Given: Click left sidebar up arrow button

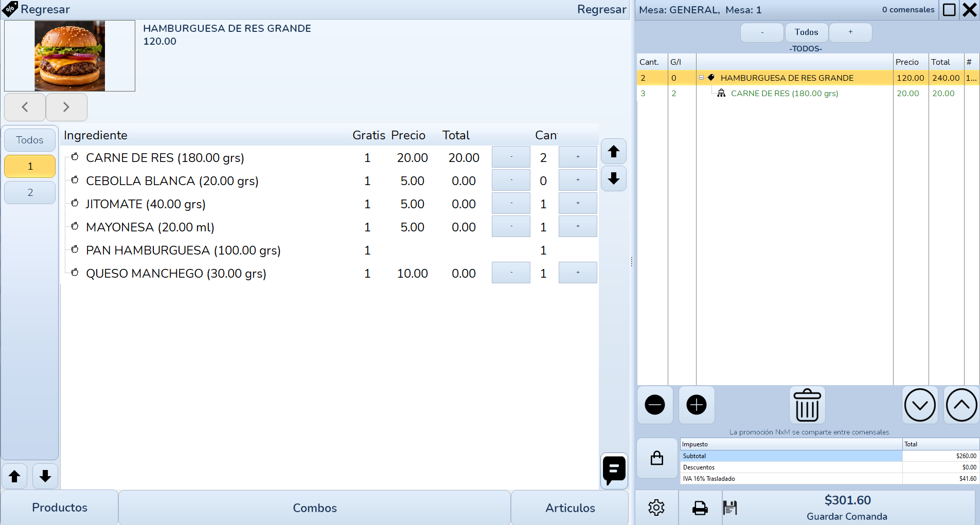Looking at the screenshot, I should click(x=15, y=476).
